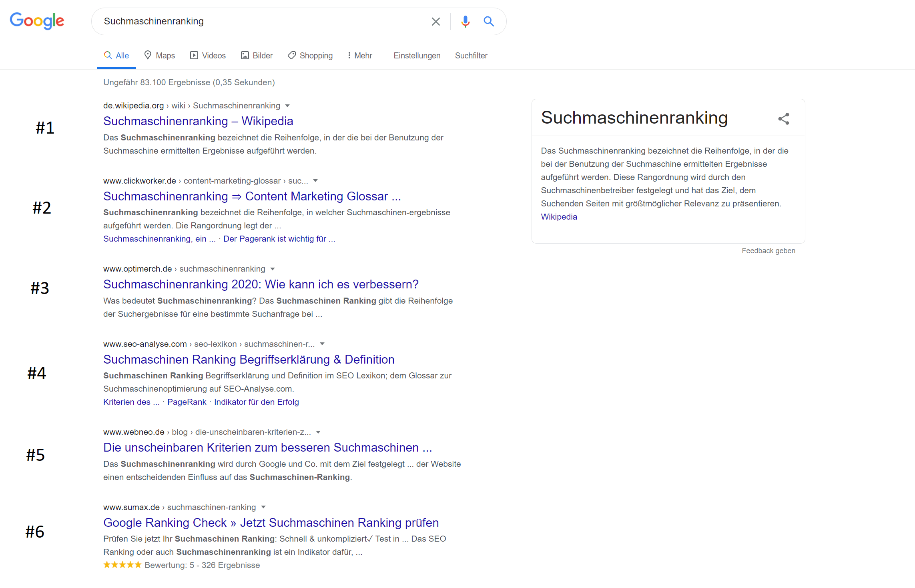915x588 pixels.
Task: Open the Content Marketing Glossar result
Action: (x=252, y=196)
